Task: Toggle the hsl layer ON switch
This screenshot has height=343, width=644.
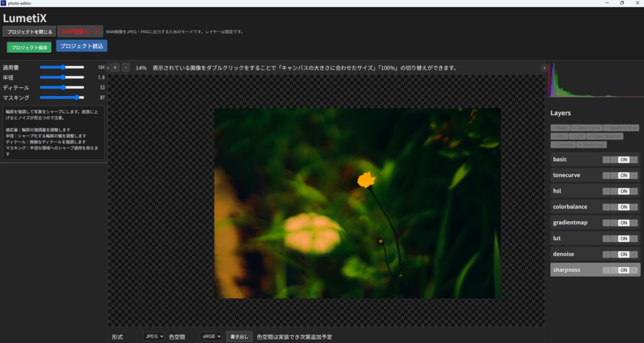Action: pos(623,191)
